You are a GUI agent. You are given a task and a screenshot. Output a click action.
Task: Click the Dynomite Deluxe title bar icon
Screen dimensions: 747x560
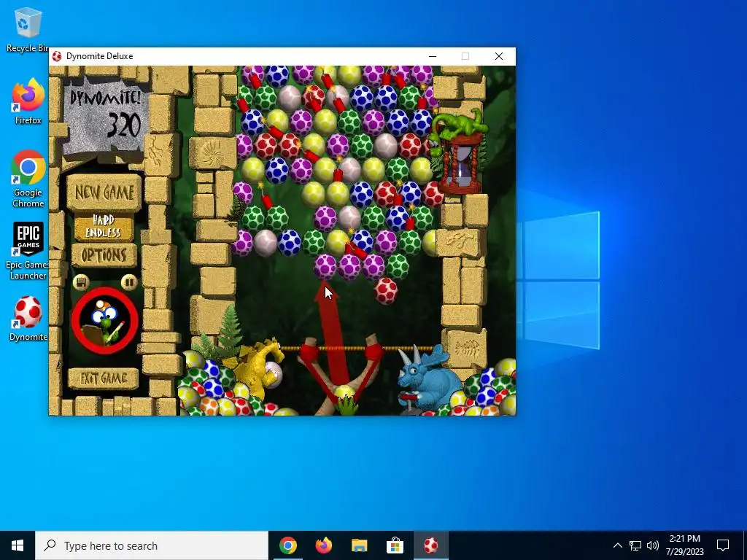(57, 56)
